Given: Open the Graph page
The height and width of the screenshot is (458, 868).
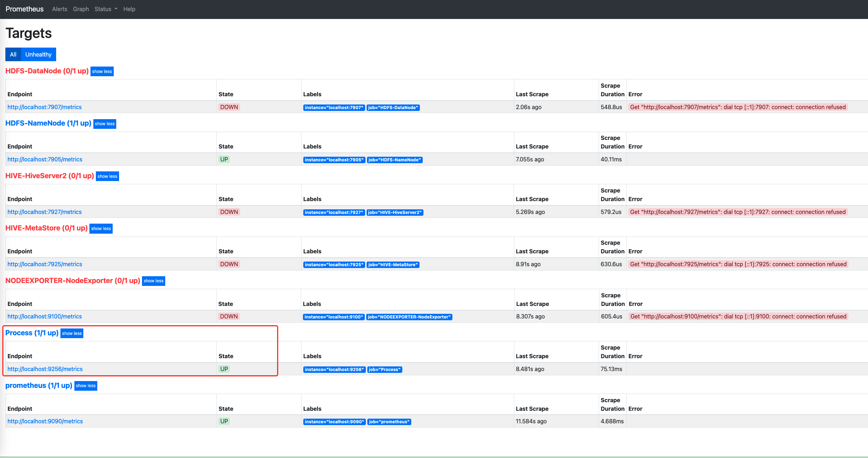Looking at the screenshot, I should pyautogui.click(x=81, y=9).
